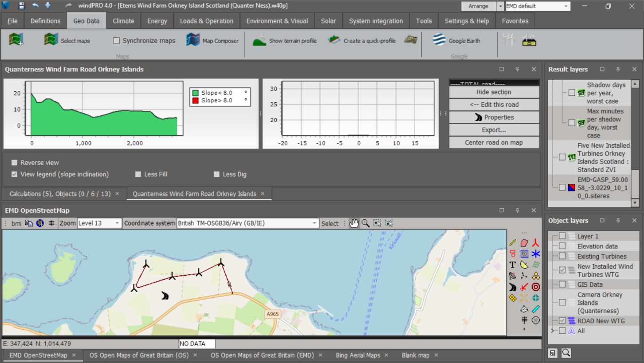The height and width of the screenshot is (363, 644).
Task: Open the Quanterness road panel window menu
Action: (x=502, y=69)
